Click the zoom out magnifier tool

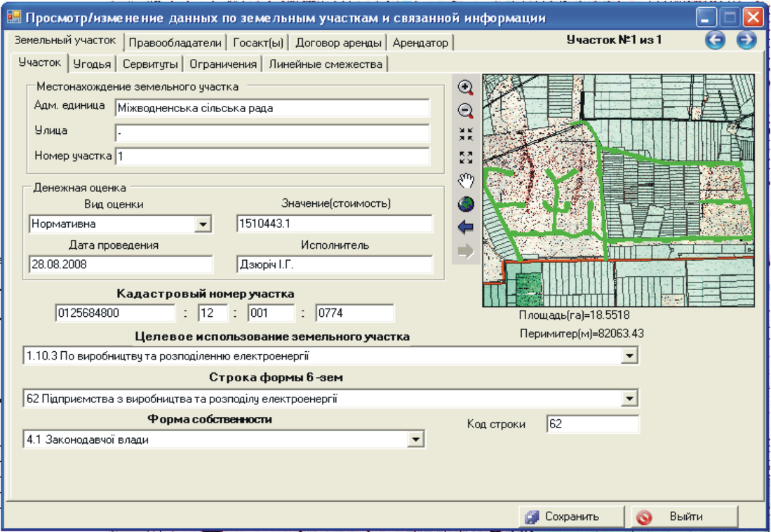point(466,111)
